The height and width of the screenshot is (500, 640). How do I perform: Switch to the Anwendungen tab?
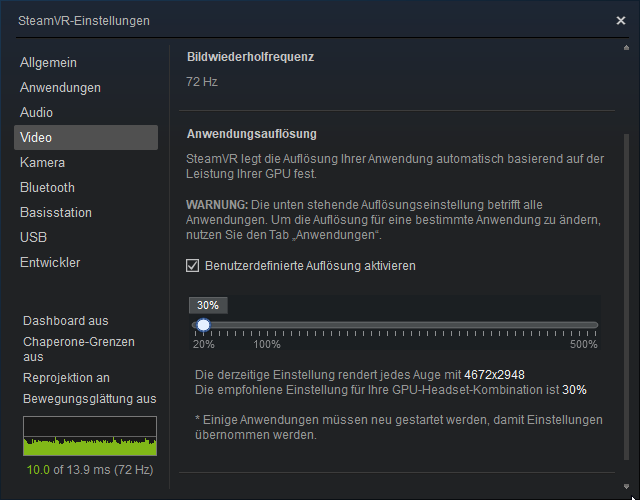click(x=60, y=88)
